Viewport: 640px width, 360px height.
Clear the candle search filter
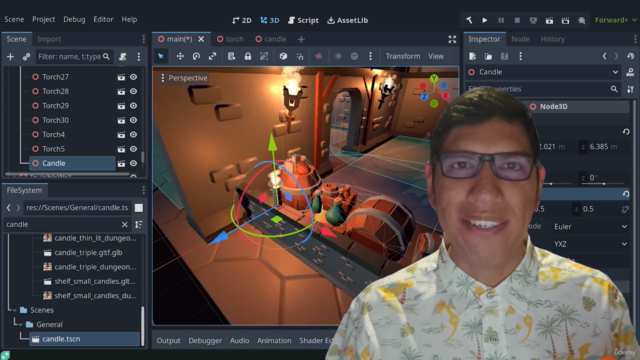124,224
